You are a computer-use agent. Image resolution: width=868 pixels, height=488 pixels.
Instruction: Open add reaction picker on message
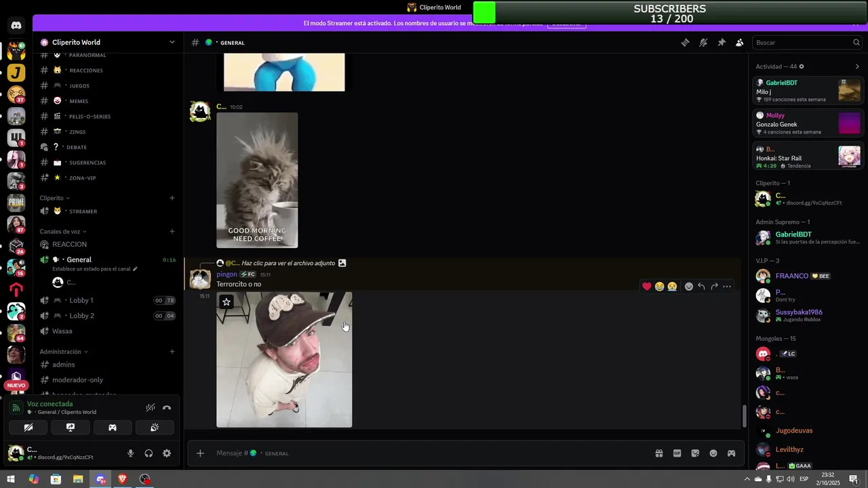689,286
